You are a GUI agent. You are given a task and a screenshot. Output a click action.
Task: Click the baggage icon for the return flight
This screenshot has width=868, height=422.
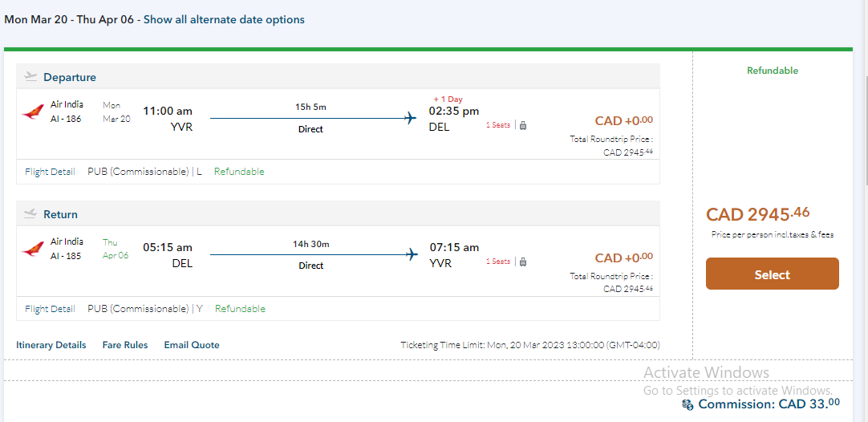click(523, 262)
